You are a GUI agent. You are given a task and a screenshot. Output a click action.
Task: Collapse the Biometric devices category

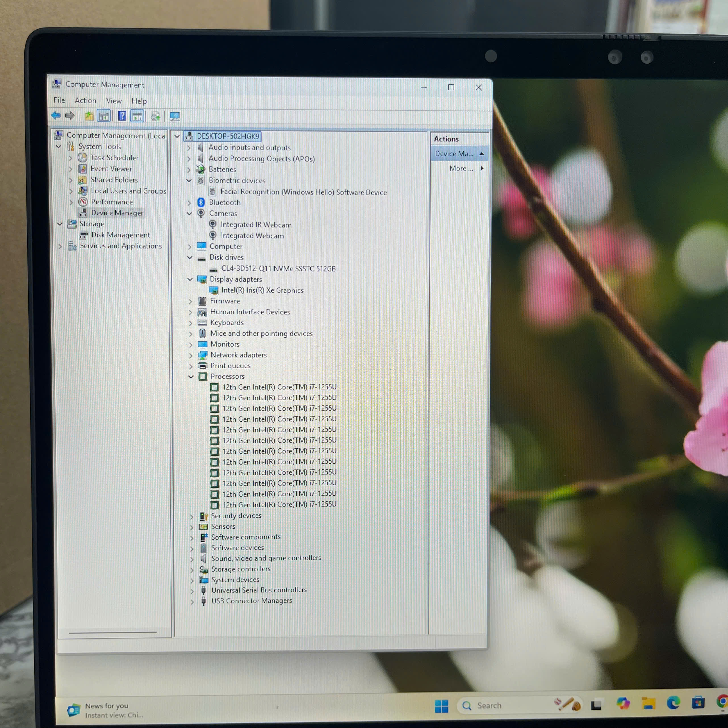[189, 181]
